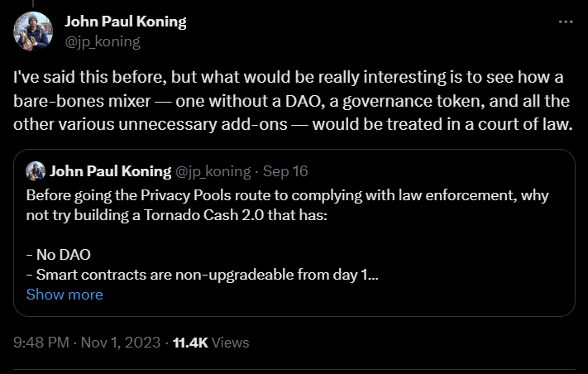Click the small avatar in the quoted tweet
Screen dimensions: 588x374
coord(36,171)
